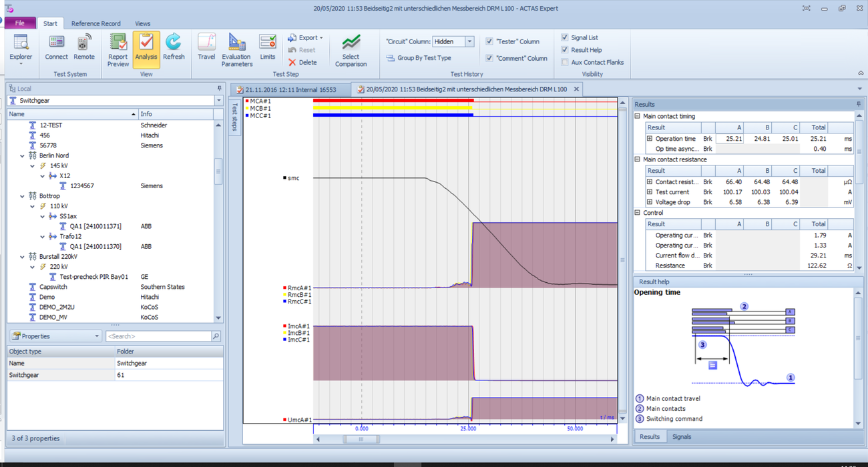The image size is (868, 467).
Task: Click the chart horizontal scrollbar thumb
Action: coord(361,439)
